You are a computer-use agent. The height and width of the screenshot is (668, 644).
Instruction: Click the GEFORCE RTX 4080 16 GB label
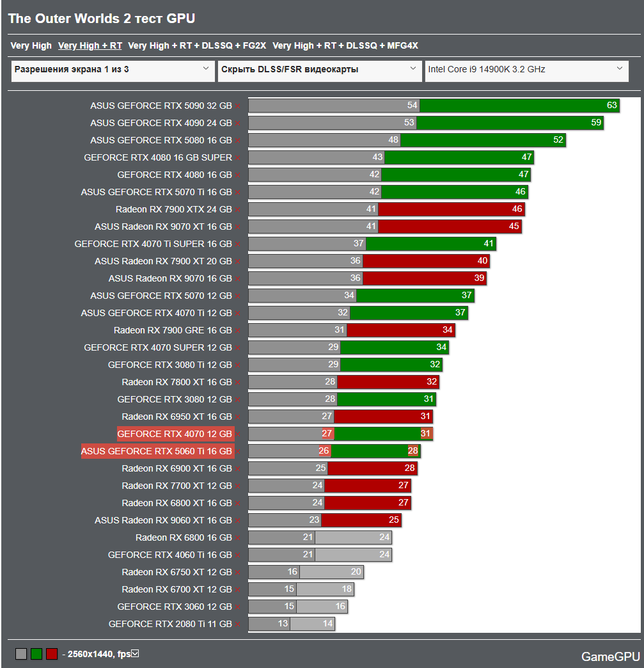pyautogui.click(x=175, y=175)
